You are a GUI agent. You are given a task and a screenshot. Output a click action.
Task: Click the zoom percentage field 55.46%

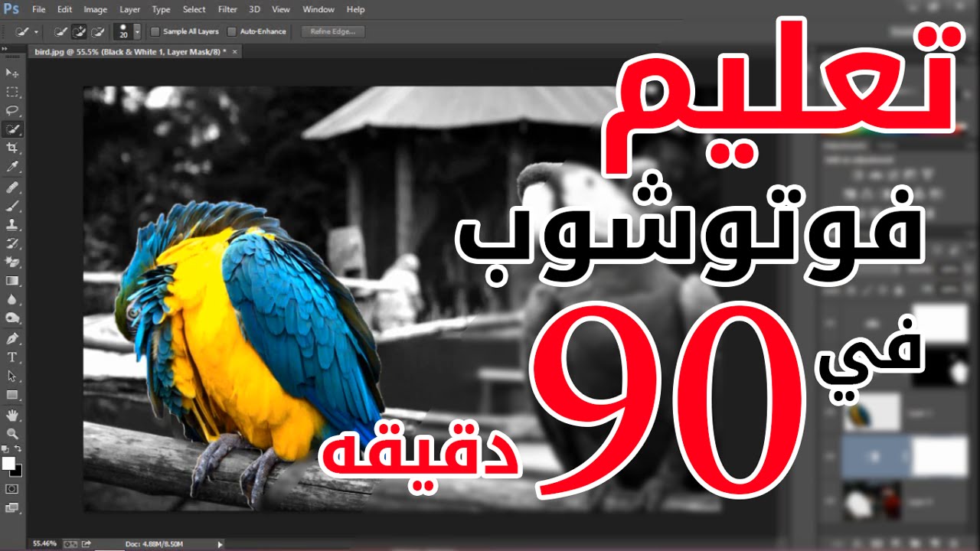point(44,543)
